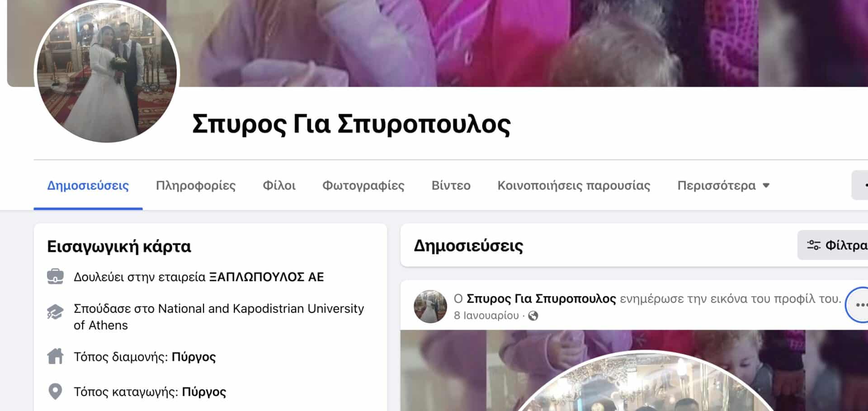Expand the Περισσότερα dropdown

(723, 185)
